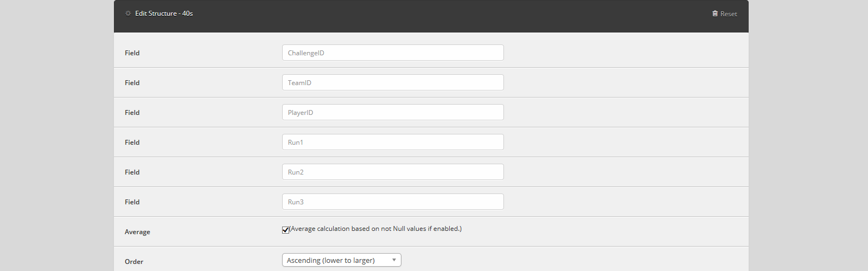Click into the Run3 input field

(393, 202)
